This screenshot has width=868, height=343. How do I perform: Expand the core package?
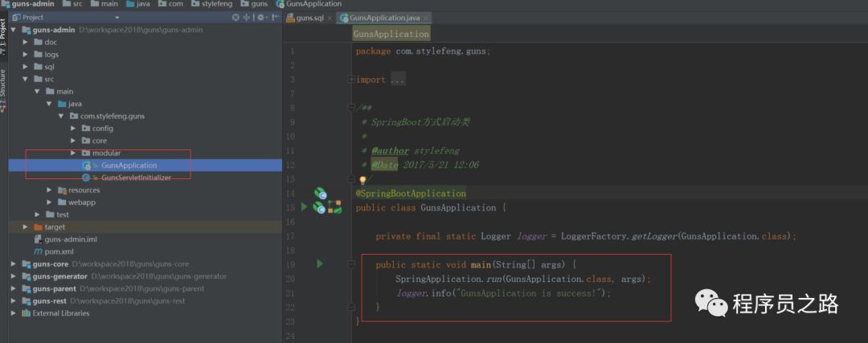[73, 141]
